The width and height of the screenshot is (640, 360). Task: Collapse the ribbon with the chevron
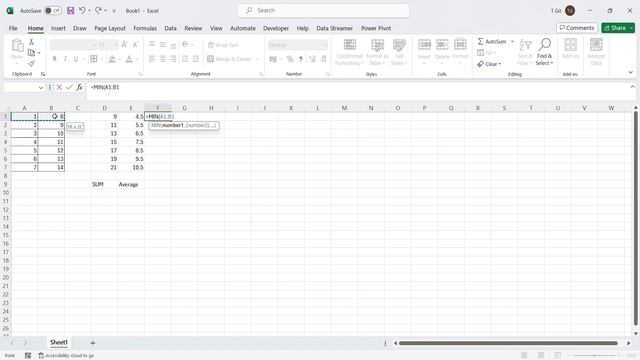coord(630,72)
